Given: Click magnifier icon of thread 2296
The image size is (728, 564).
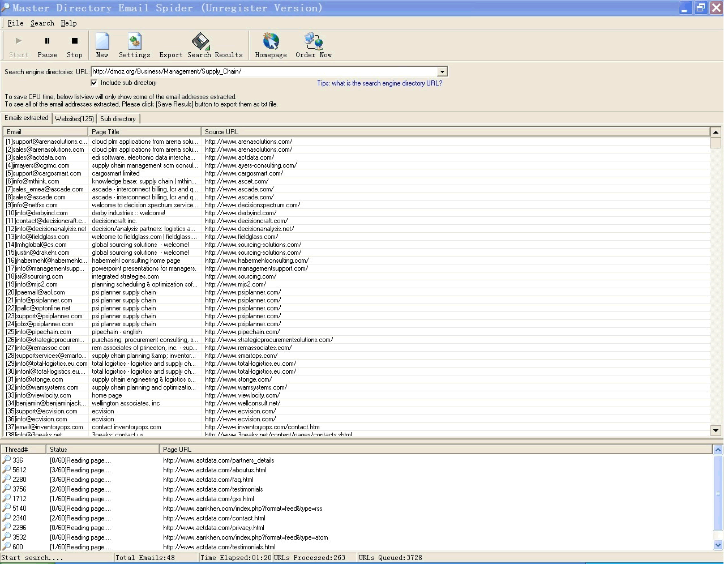Looking at the screenshot, I should [x=7, y=527].
